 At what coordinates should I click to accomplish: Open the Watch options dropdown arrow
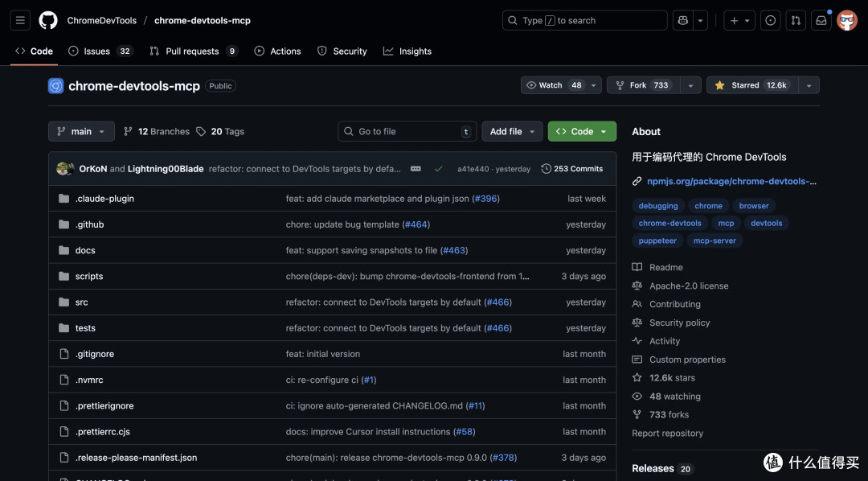[x=593, y=85]
